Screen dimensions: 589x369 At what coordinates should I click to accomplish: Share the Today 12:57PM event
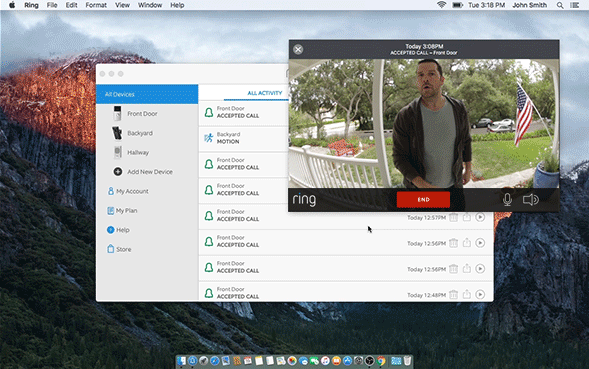pyautogui.click(x=467, y=217)
